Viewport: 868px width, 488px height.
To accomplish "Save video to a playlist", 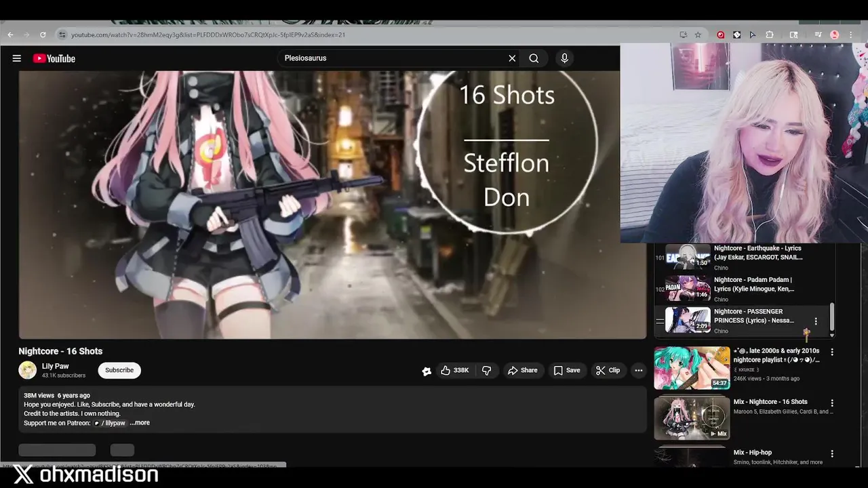I will (x=567, y=370).
